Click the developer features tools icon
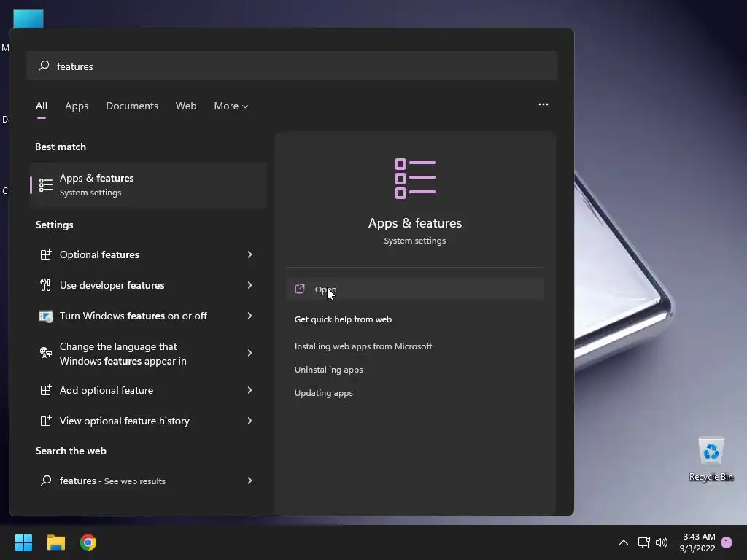The width and height of the screenshot is (747, 560). click(46, 285)
